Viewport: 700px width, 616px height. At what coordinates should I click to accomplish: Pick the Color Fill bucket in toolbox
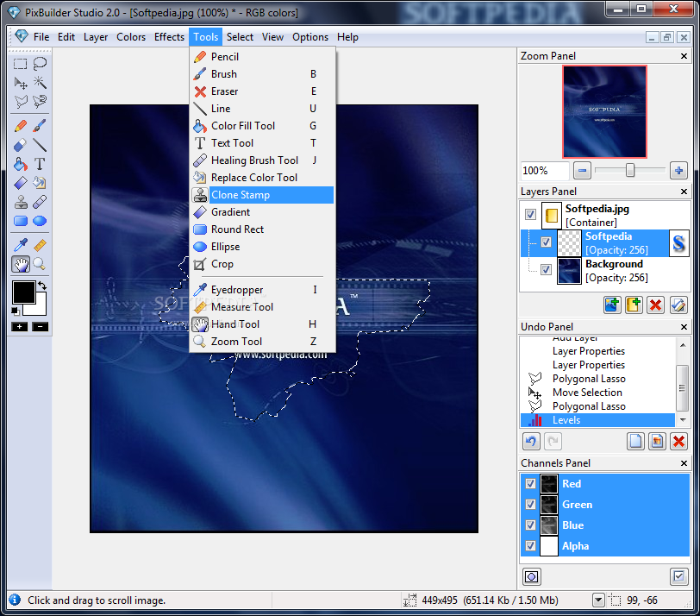tap(20, 164)
